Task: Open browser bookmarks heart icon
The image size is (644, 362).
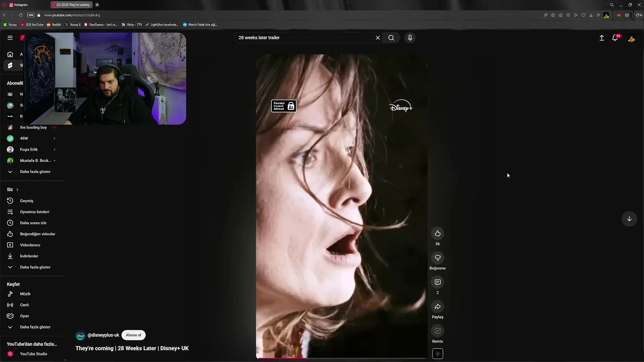Action: click(x=583, y=15)
